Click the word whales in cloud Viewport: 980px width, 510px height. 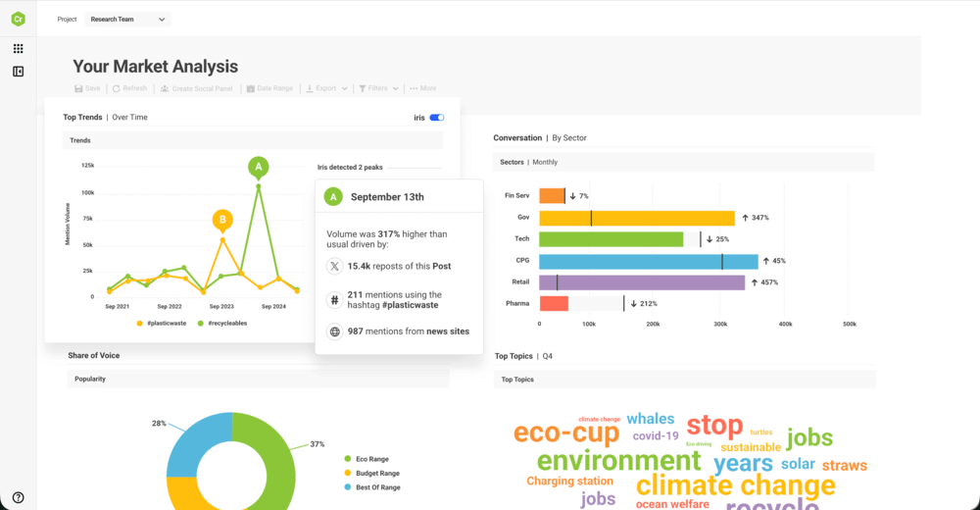(651, 419)
